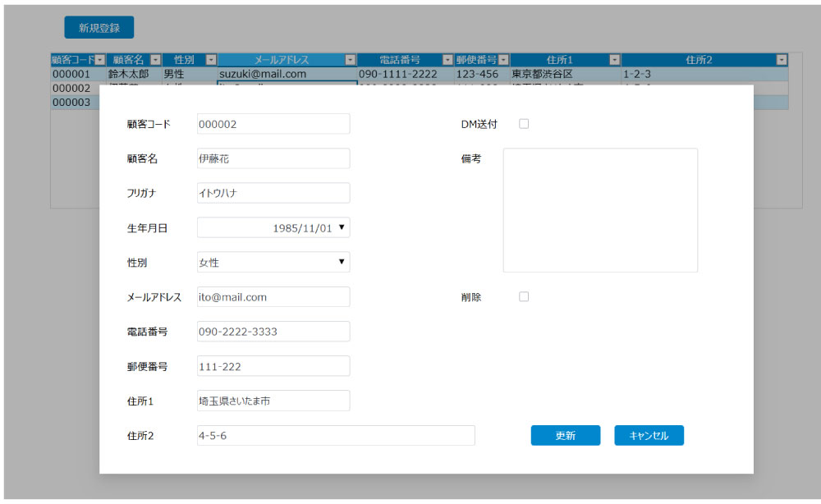Open filter dropdown on 性別 column header
Viewport: 821px width, 504px height.
coord(211,59)
